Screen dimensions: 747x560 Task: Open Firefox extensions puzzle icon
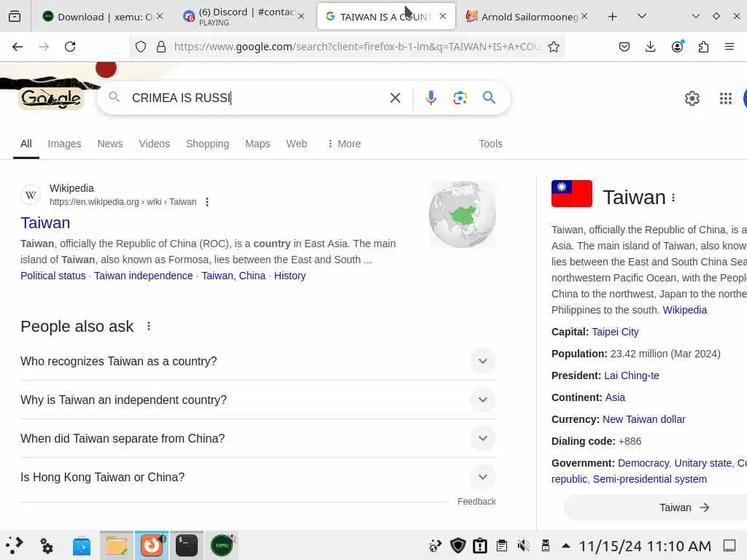tap(703, 47)
